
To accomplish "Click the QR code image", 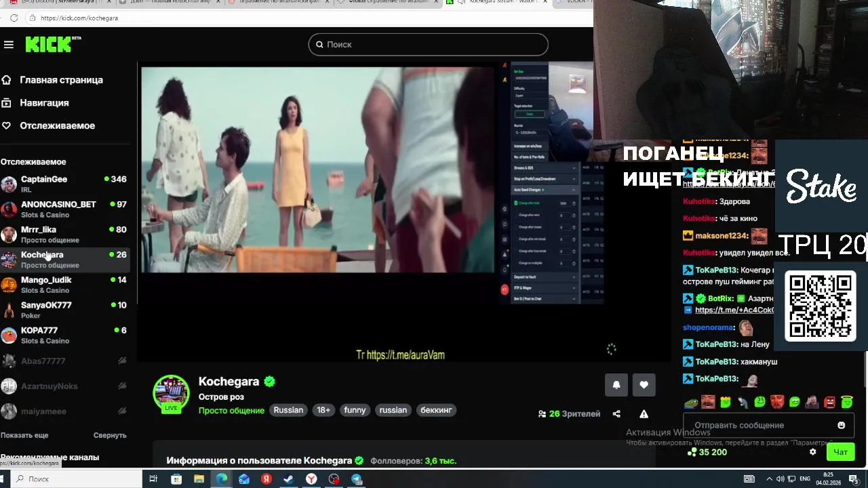I will pos(821,306).
